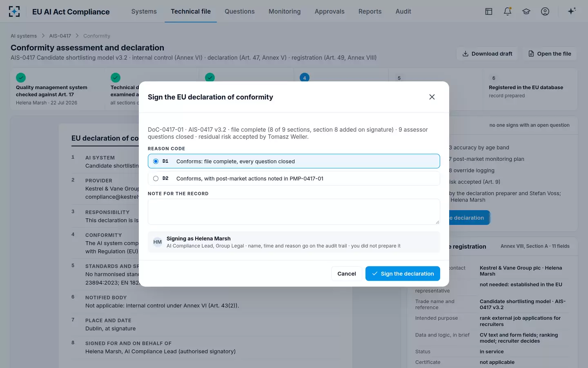Switch to the Systems tab
The height and width of the screenshot is (368, 588).
click(x=144, y=11)
